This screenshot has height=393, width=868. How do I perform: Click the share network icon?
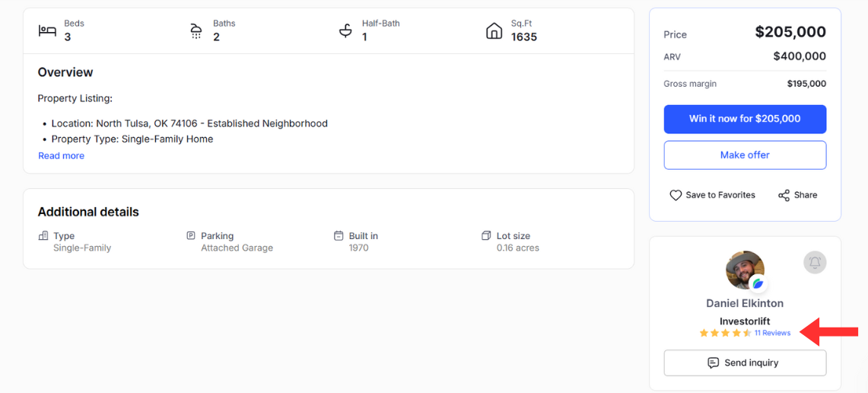pos(784,195)
